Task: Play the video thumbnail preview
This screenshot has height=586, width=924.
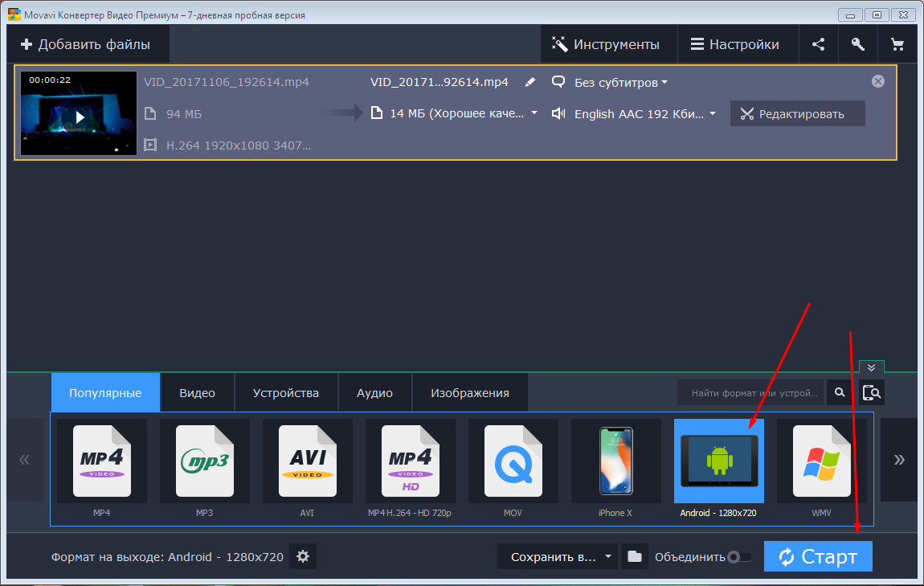Action: (79, 117)
